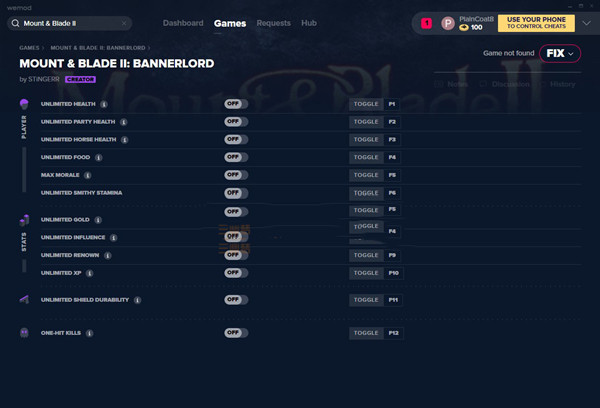This screenshot has height=408, width=600.
Task: Open the Dashboard tab
Action: pos(183,23)
